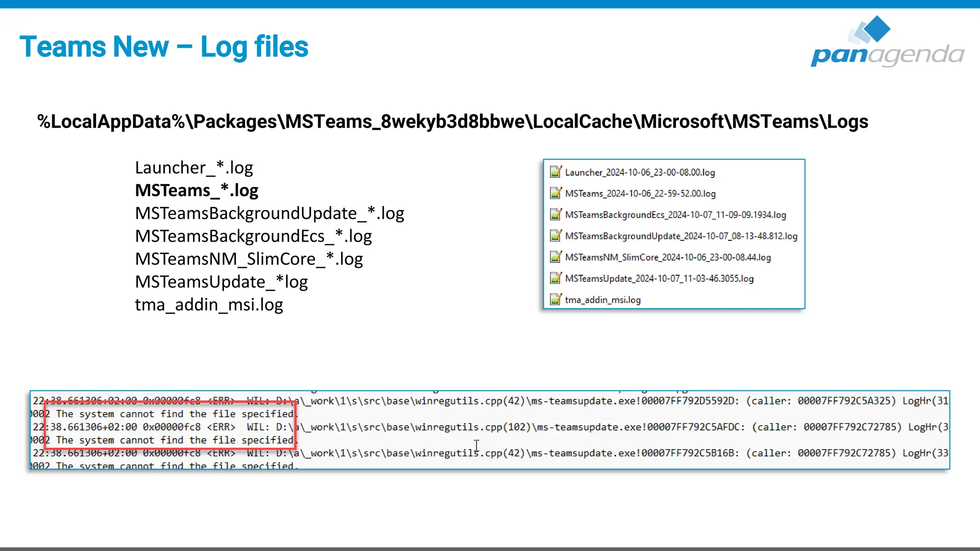Click the MSTeams_2024-10-06 log file icon
Image resolution: width=980 pixels, height=551 pixels.
click(556, 193)
